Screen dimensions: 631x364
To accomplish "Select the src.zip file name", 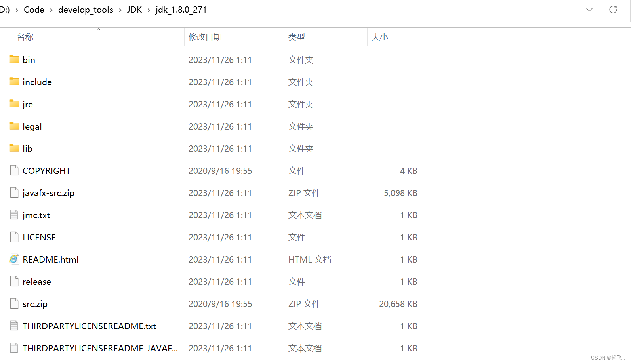I will [x=35, y=304].
